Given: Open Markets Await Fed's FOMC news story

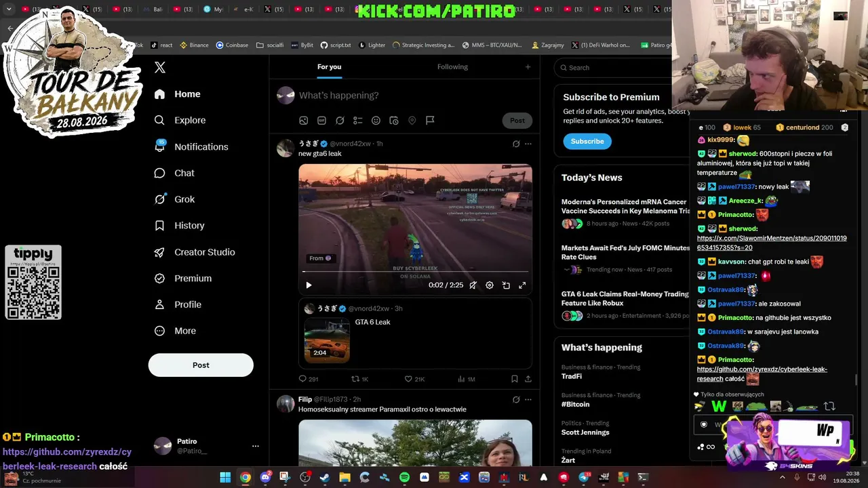Looking at the screenshot, I should [625, 258].
